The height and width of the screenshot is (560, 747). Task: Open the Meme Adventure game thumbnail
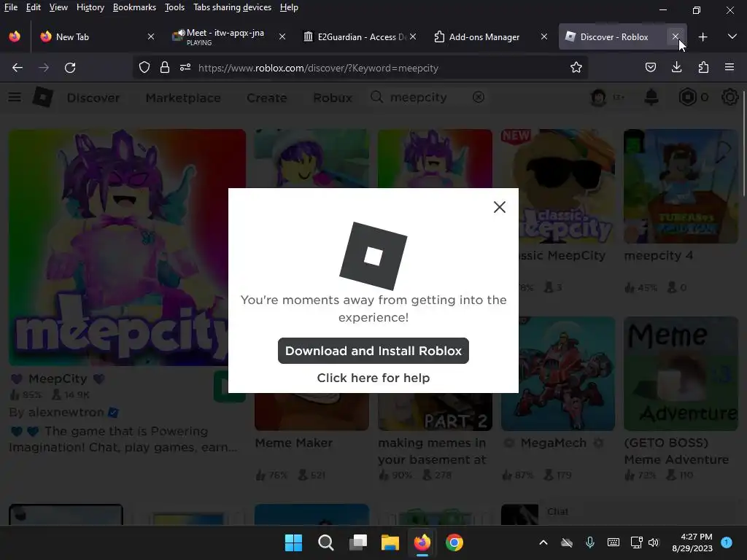point(681,374)
